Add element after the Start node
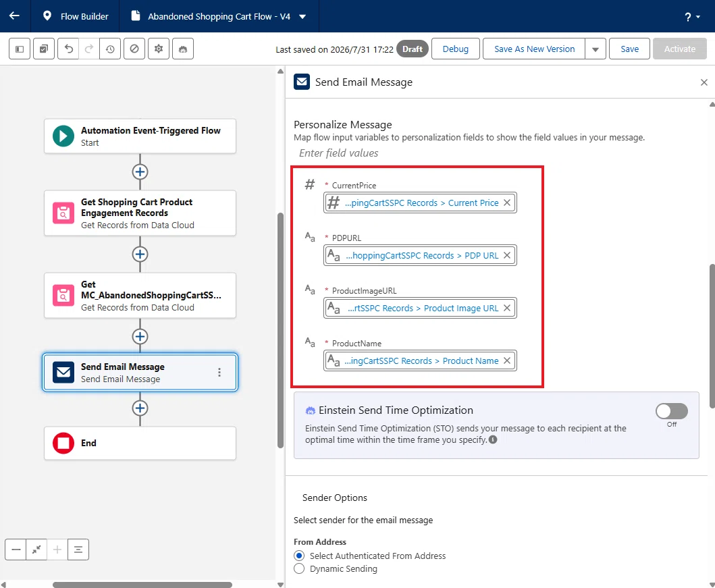This screenshot has height=588, width=715. tap(140, 172)
